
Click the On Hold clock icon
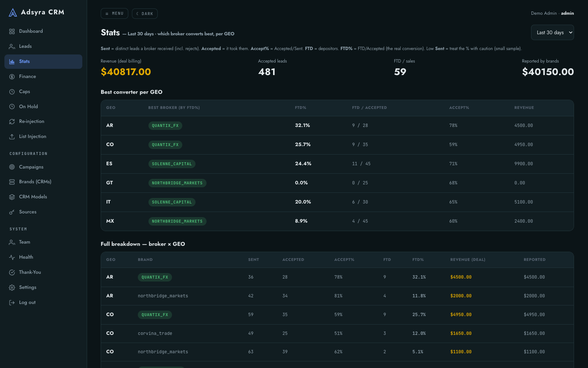point(12,107)
